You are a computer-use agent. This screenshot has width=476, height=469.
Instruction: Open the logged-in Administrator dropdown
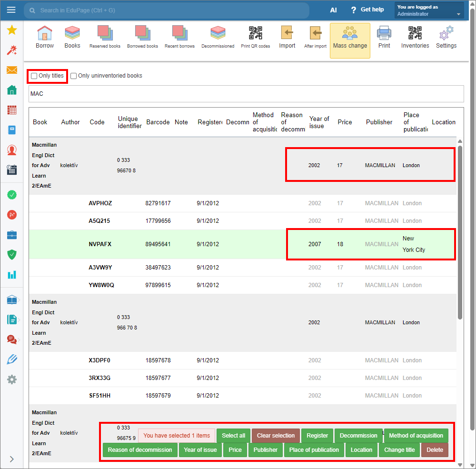[x=429, y=10]
